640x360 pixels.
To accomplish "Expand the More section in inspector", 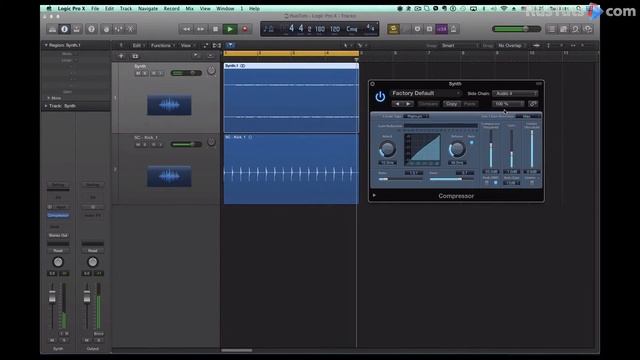I will click(x=49, y=98).
